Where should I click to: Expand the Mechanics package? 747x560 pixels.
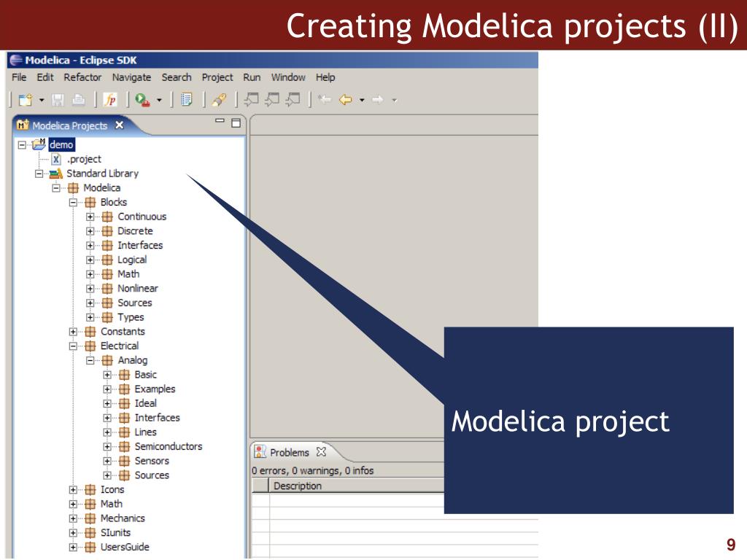[x=74, y=518]
